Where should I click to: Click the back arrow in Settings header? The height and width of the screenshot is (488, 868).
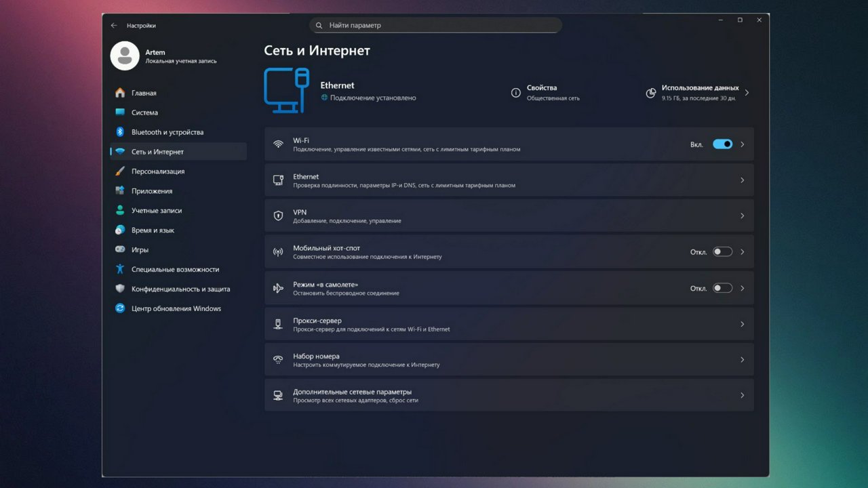[114, 26]
